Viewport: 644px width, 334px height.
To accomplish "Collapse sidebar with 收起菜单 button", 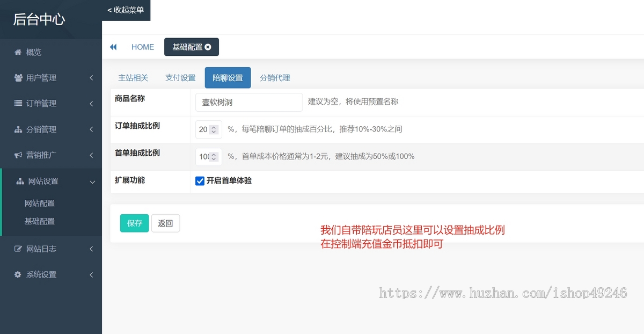I will (x=126, y=10).
